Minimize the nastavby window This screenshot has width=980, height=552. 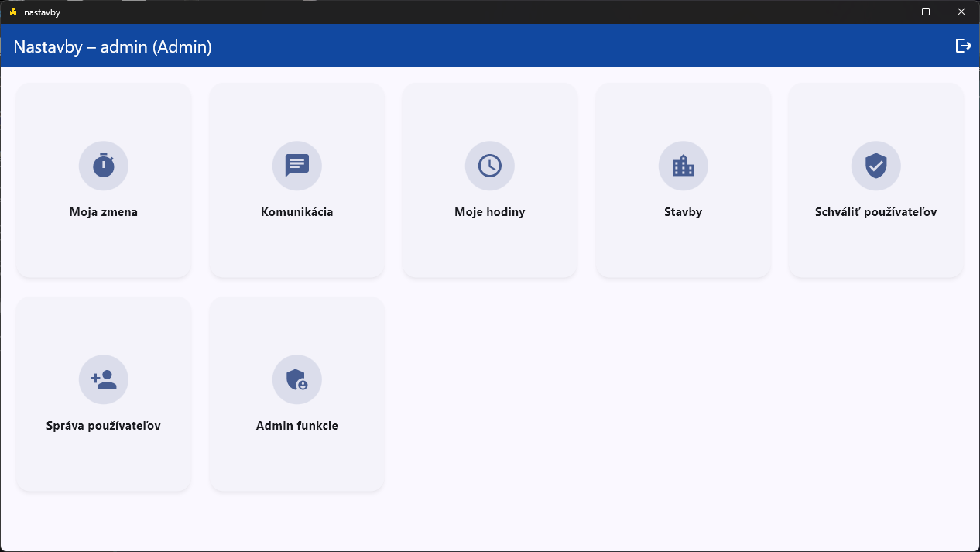(891, 12)
